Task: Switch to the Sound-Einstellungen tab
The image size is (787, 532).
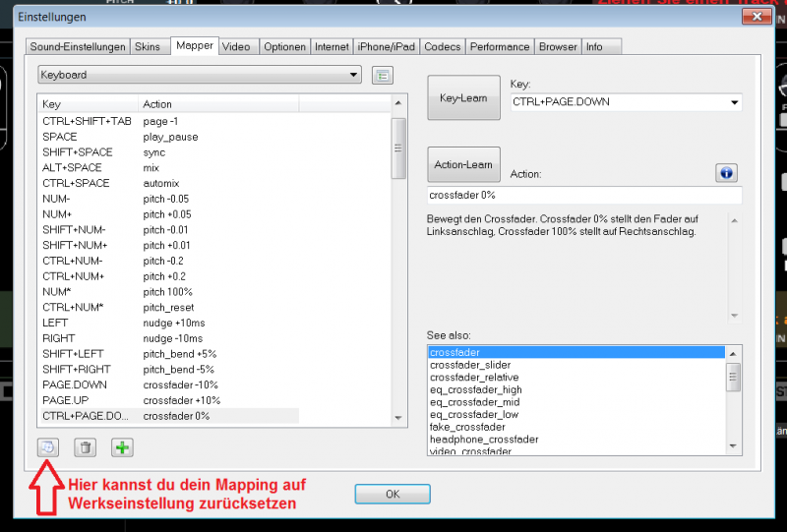Action: tap(78, 46)
